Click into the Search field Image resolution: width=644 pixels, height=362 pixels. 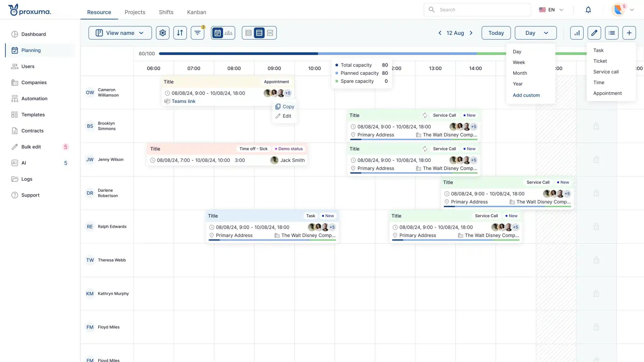point(481,10)
